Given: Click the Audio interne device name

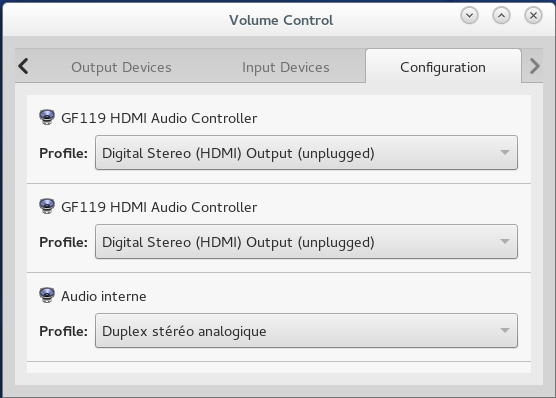Looking at the screenshot, I should [104, 296].
